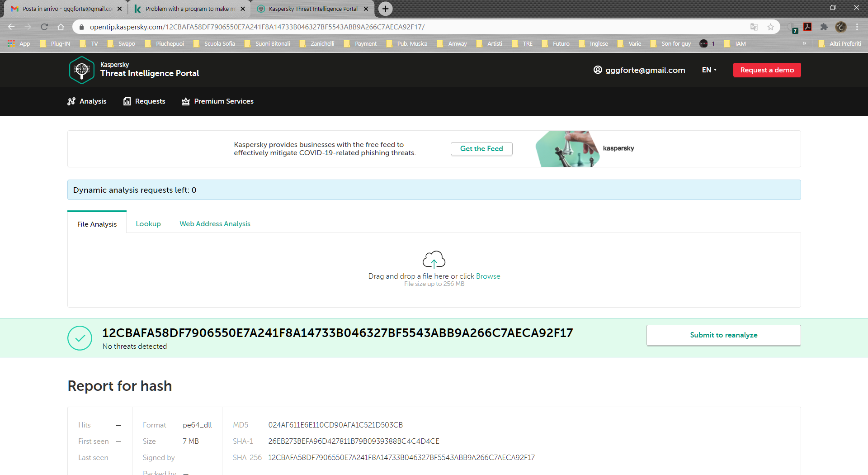This screenshot has width=868, height=475.
Task: View site security lock info
Action: (x=82, y=27)
